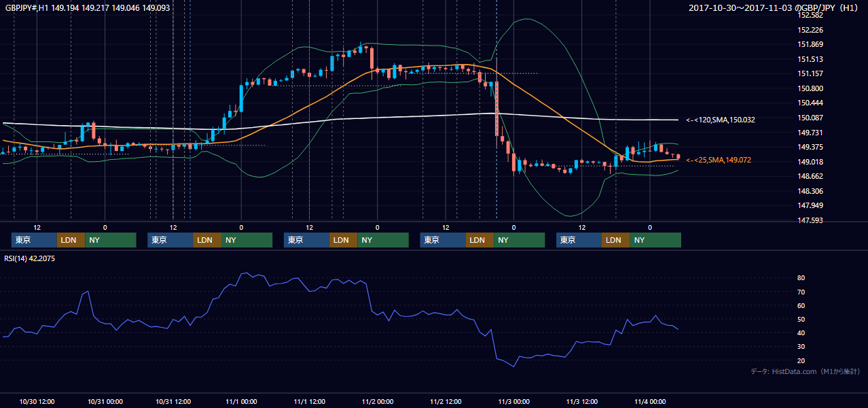Select the NY session block for 10/30

point(111,240)
